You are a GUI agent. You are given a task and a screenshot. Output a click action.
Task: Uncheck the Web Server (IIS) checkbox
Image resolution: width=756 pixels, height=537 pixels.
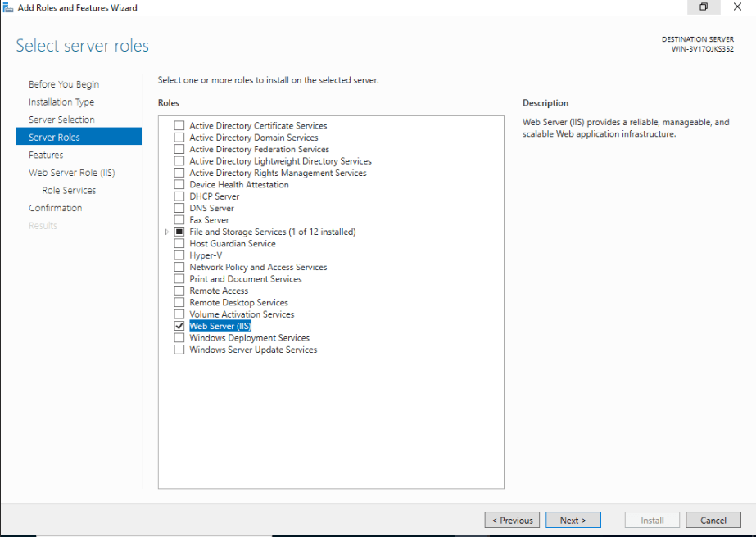pos(179,327)
